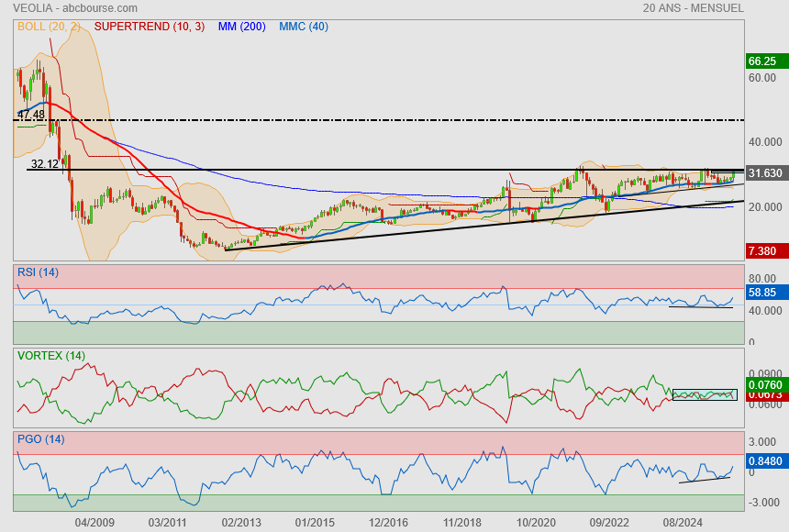Select the VORTEX (14) indicator label
Image resolution: width=789 pixels, height=532 pixels.
[x=50, y=355]
